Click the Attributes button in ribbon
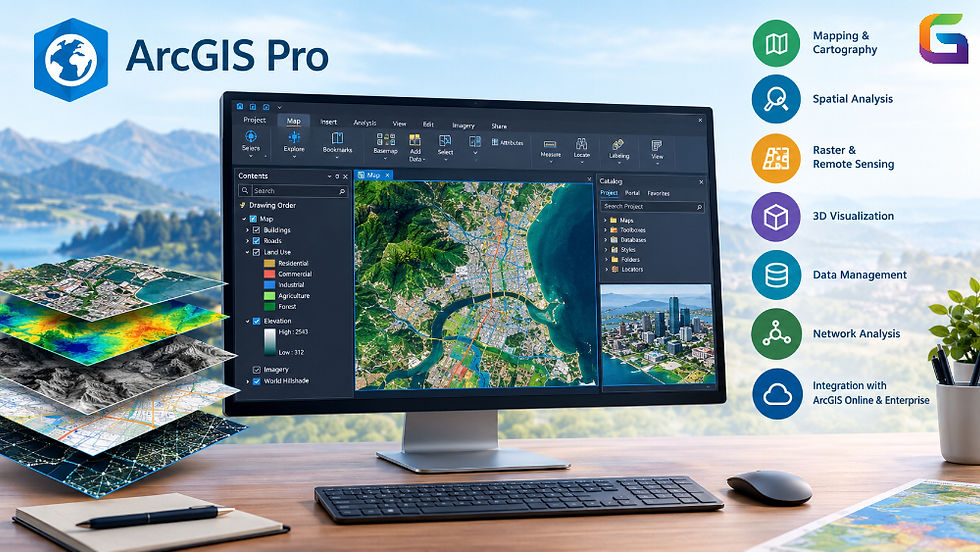980x552 pixels. point(507,143)
